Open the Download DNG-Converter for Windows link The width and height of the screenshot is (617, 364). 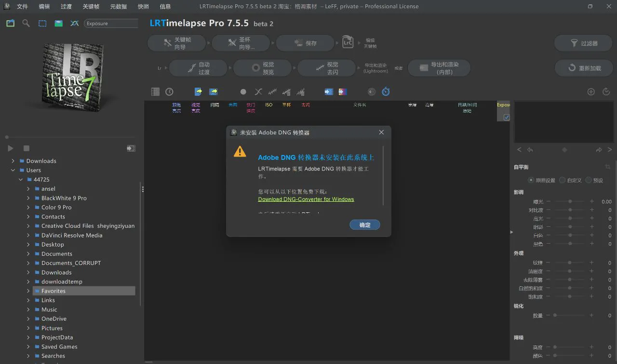[306, 199]
